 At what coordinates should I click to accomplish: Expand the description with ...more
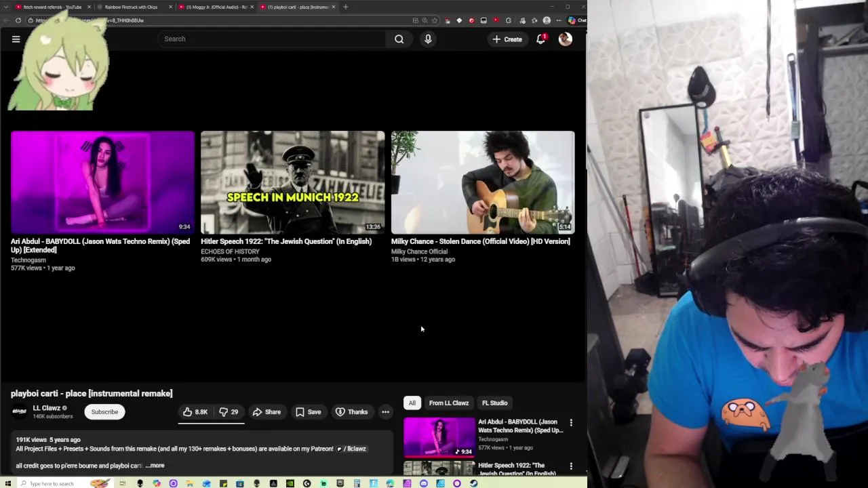tap(155, 466)
